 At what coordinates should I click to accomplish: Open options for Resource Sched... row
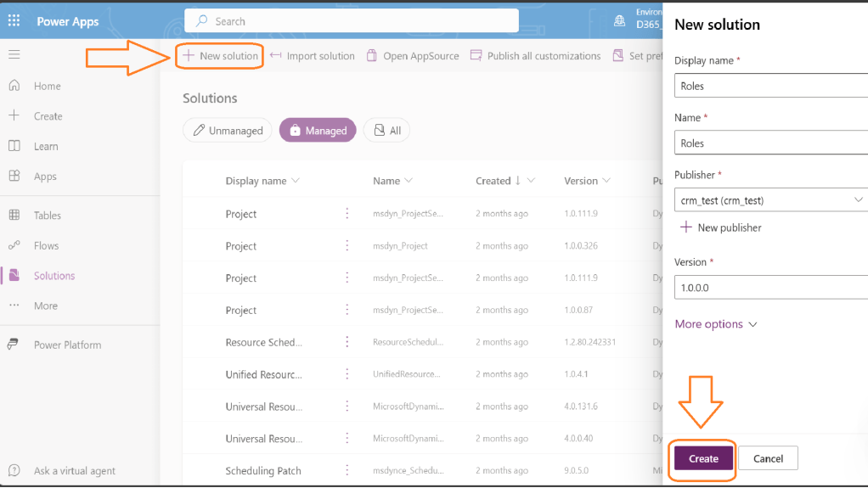point(347,342)
